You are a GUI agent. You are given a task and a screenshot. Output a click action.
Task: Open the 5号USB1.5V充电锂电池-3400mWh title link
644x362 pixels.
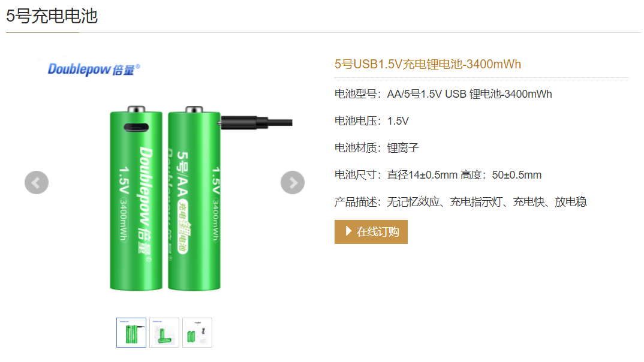point(428,64)
